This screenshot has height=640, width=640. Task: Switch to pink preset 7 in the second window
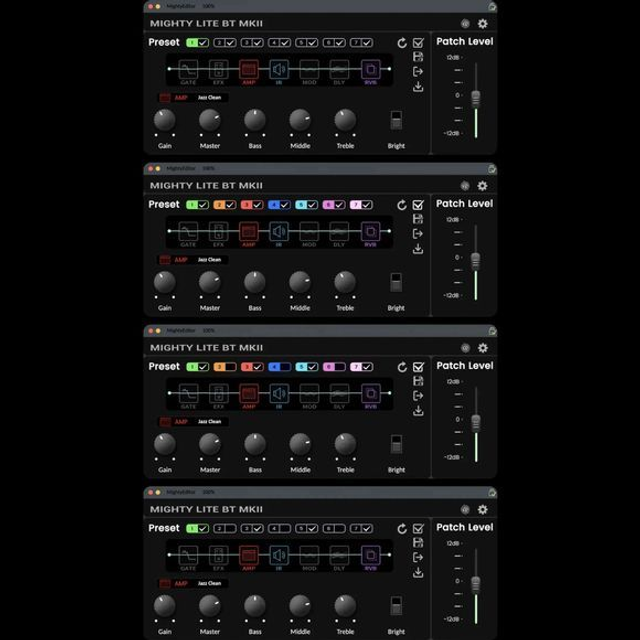tap(356, 204)
